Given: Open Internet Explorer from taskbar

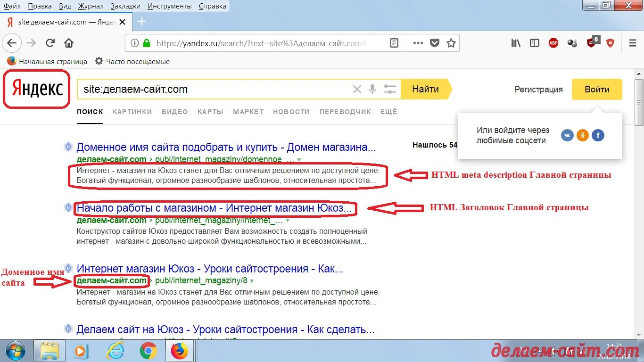Looking at the screenshot, I should (115, 351).
